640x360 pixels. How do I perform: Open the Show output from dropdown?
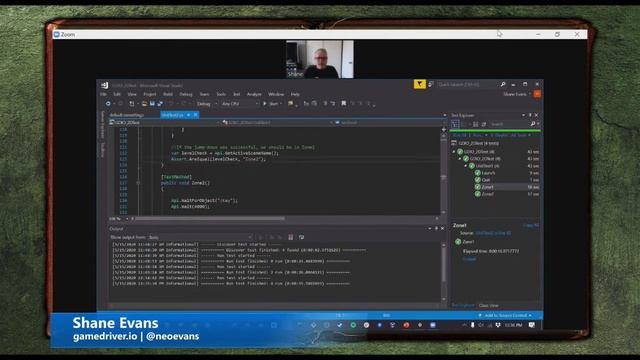(200, 237)
